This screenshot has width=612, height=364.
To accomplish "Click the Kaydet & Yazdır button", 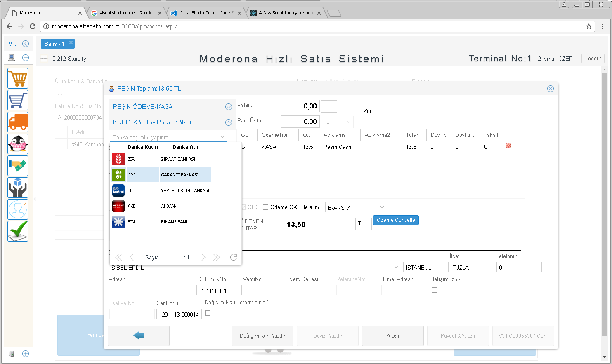I will coord(458,336).
